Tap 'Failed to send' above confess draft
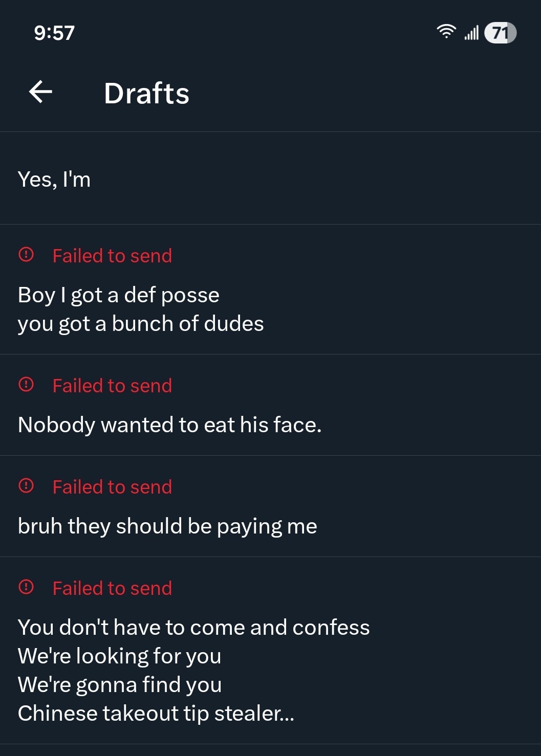Screen dimensions: 541x756 pos(112,588)
